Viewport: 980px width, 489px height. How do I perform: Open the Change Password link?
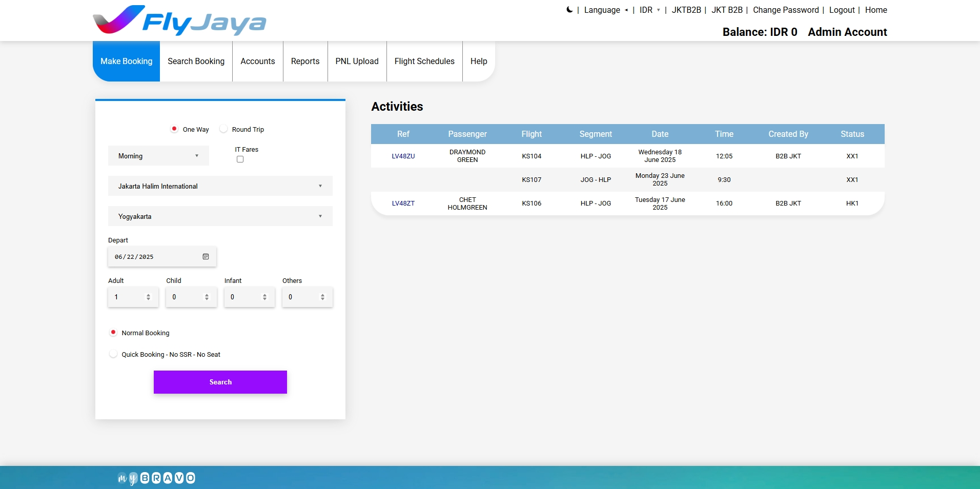point(786,10)
